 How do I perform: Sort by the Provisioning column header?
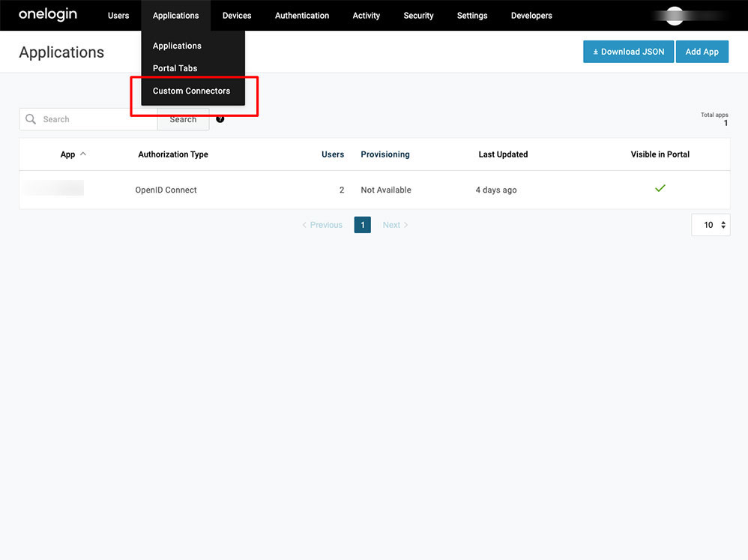point(384,154)
